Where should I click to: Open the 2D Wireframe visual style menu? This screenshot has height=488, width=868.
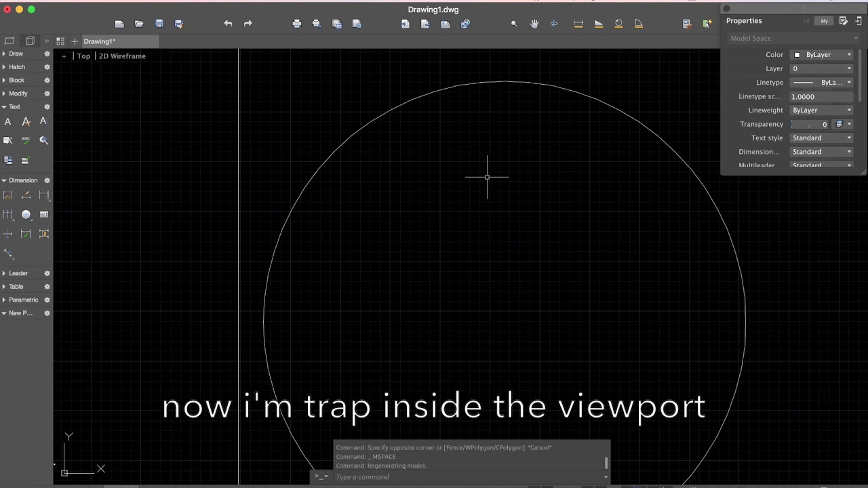click(122, 56)
